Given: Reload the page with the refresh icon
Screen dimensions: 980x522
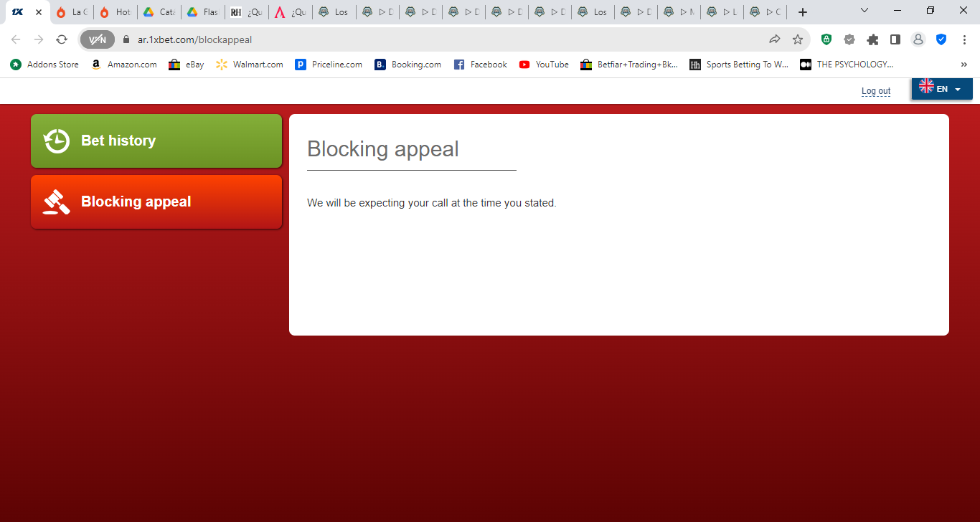Looking at the screenshot, I should tap(62, 39).
